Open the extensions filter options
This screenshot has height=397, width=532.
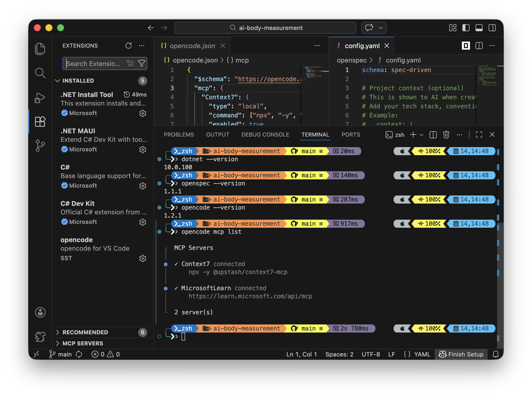142,63
